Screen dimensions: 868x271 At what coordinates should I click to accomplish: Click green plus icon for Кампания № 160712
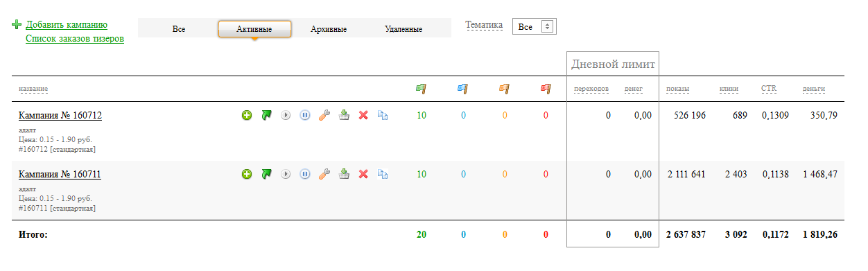click(x=247, y=115)
